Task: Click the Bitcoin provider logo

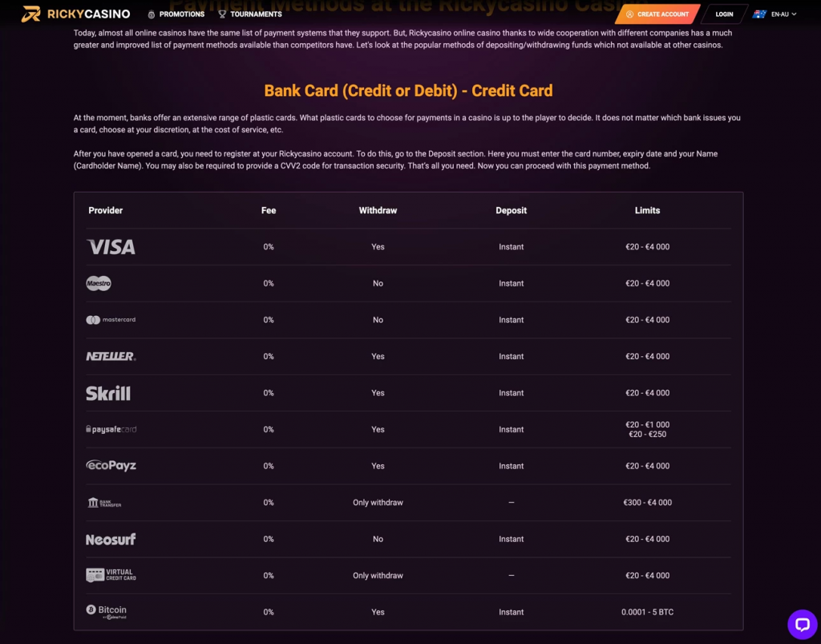Action: coord(107,612)
